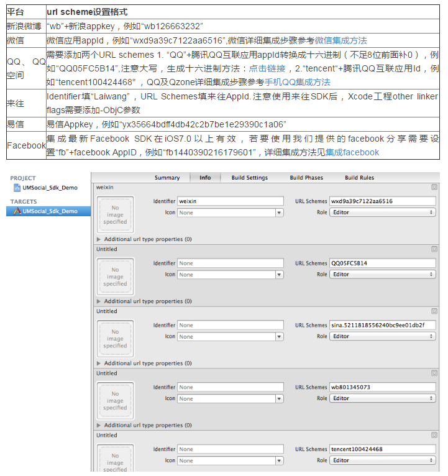Click the UMSocial_Sdk_Demo project file icon
The image size is (448, 476).
[17, 188]
